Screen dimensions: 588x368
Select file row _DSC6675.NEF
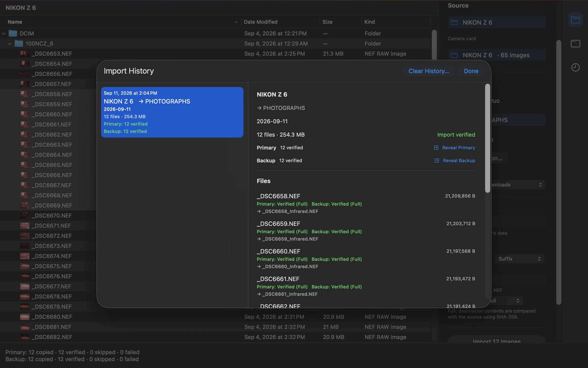pyautogui.click(x=48, y=266)
